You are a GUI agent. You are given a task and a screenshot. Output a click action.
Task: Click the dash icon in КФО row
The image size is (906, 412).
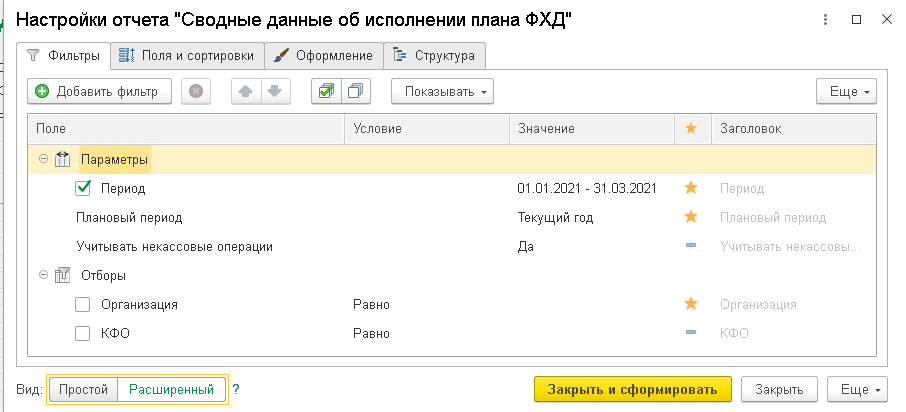point(690,333)
